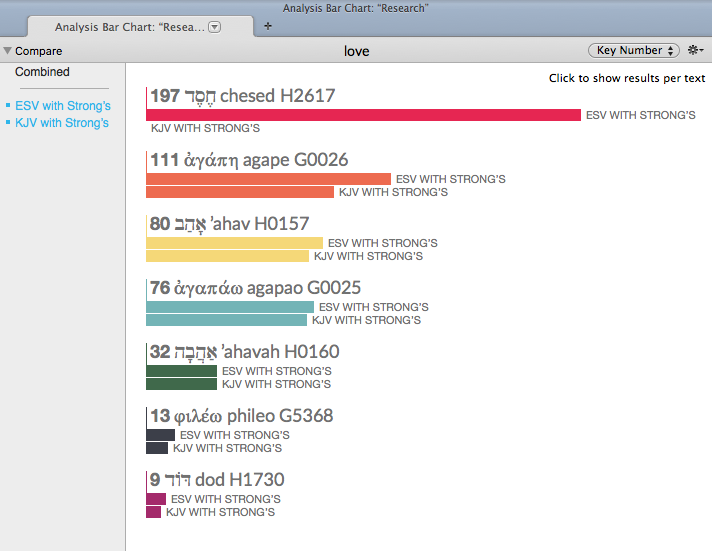The width and height of the screenshot is (712, 551).
Task: Click the green 'ahavah H0160 KJV bar
Action: point(181,384)
